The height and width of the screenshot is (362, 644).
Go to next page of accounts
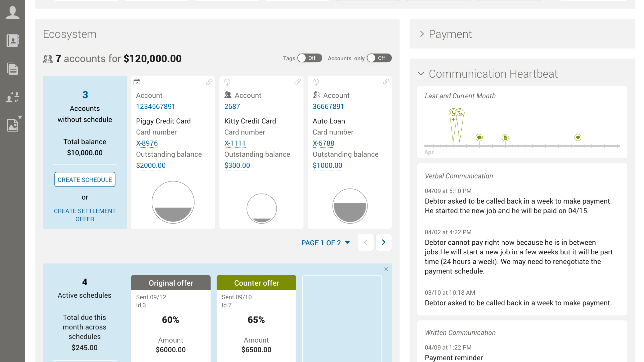coord(383,242)
